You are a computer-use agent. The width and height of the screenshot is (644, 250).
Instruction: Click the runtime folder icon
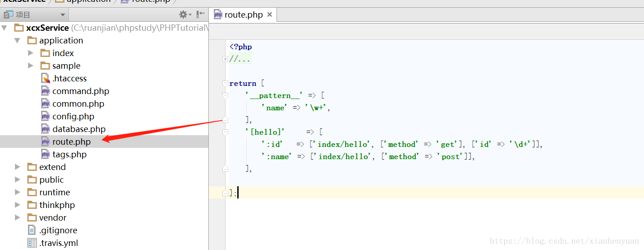32,192
